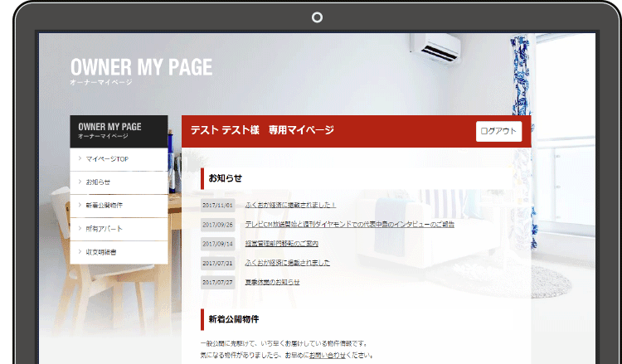622x364 pixels.
Task: Click the テスト テスト様 専用マイページ title
Action: [x=262, y=130]
